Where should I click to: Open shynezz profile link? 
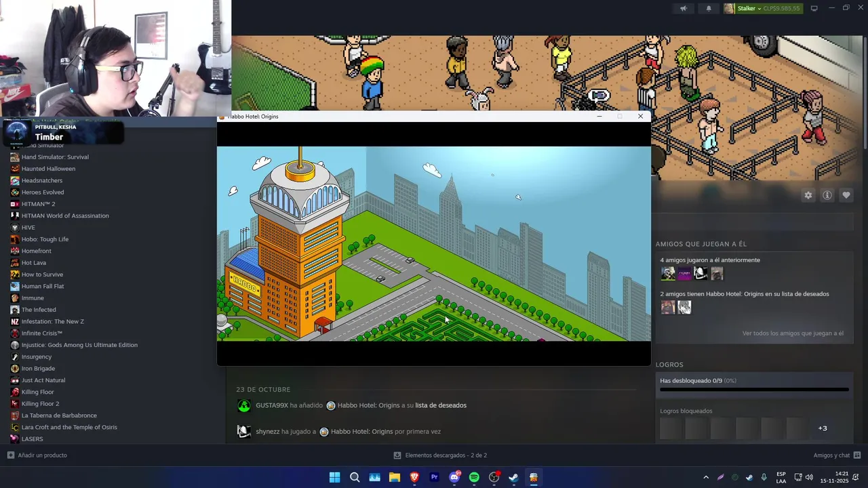(x=267, y=431)
